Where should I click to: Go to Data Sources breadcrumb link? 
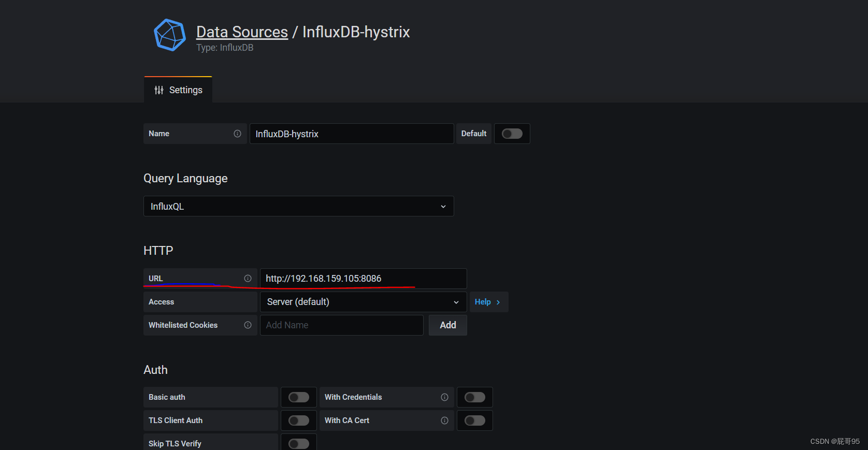pos(242,32)
